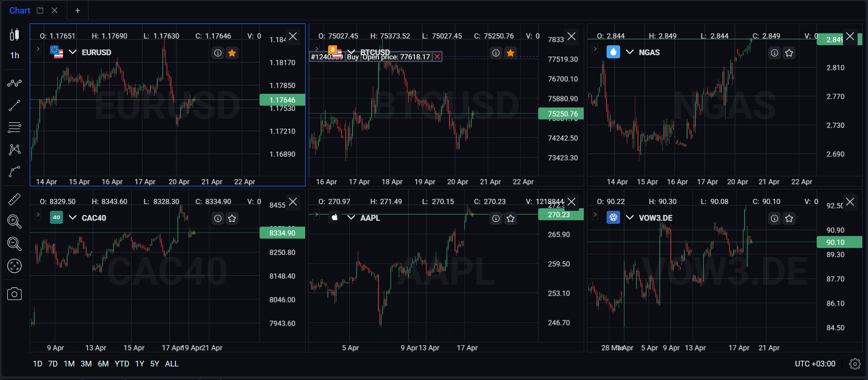Click the zoom out magnifier icon

pos(15,244)
